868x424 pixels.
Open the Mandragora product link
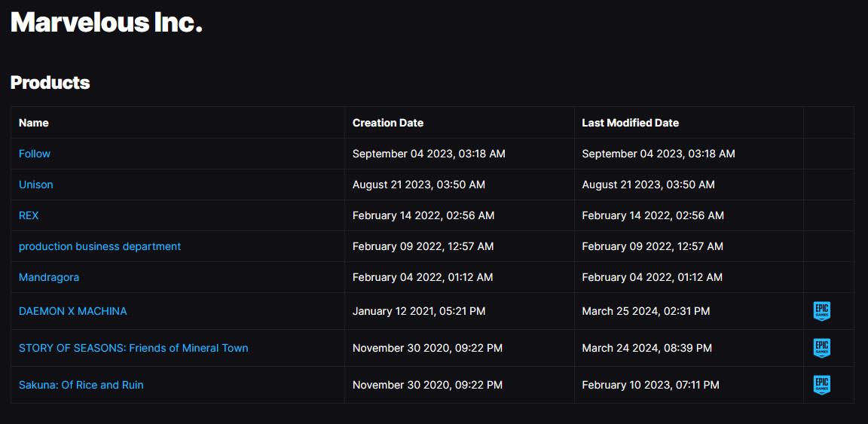tap(49, 277)
